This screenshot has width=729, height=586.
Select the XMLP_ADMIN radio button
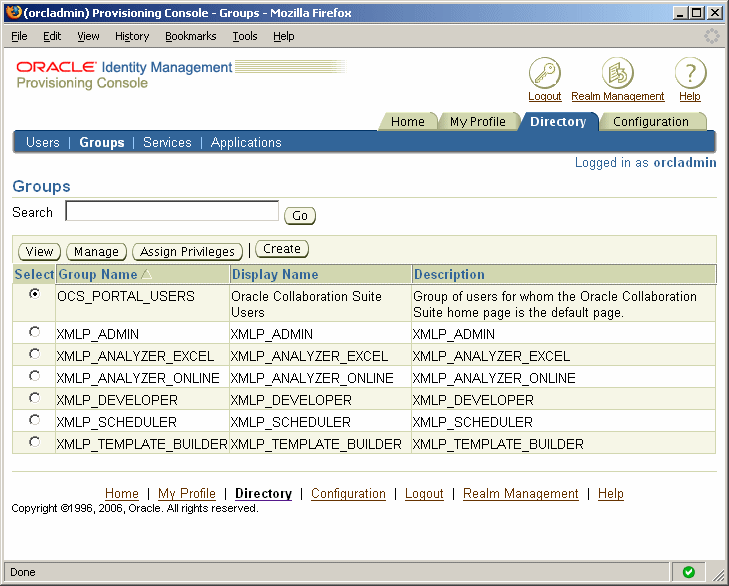pos(34,332)
